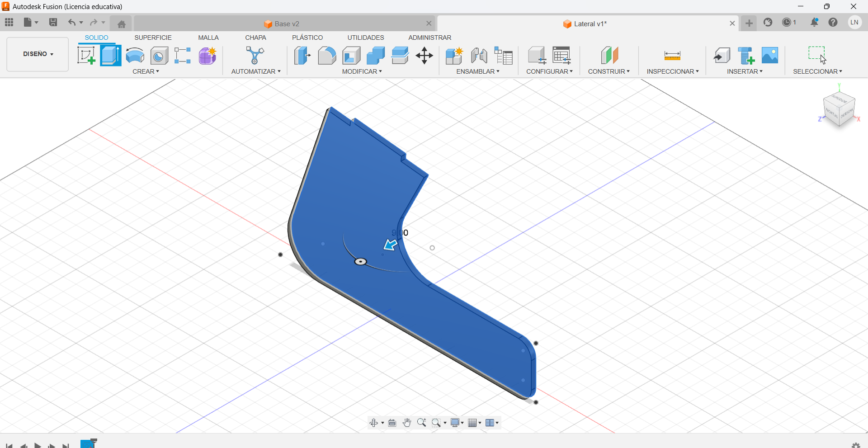The height and width of the screenshot is (448, 868).
Task: Switch to the SUPERFICIE tab
Action: pyautogui.click(x=153, y=38)
